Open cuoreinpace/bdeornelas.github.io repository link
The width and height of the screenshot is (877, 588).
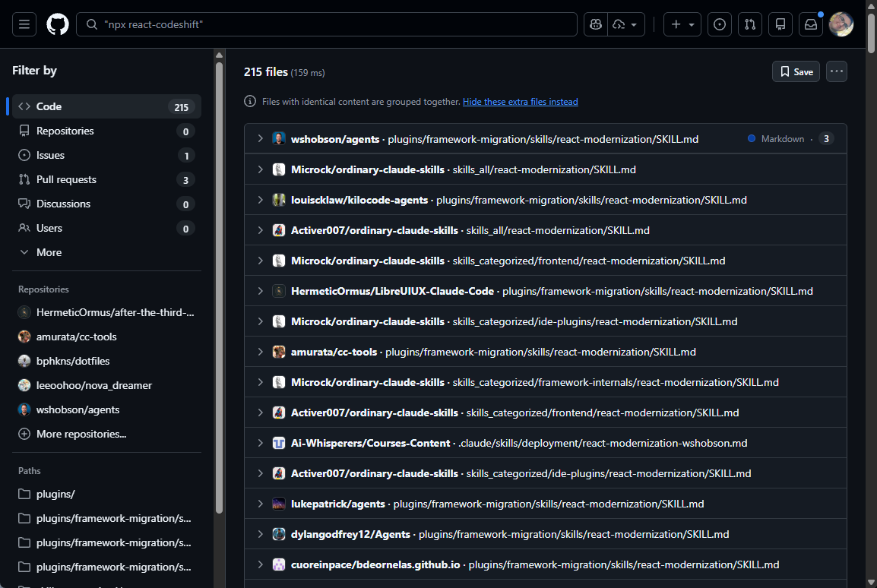pos(375,565)
